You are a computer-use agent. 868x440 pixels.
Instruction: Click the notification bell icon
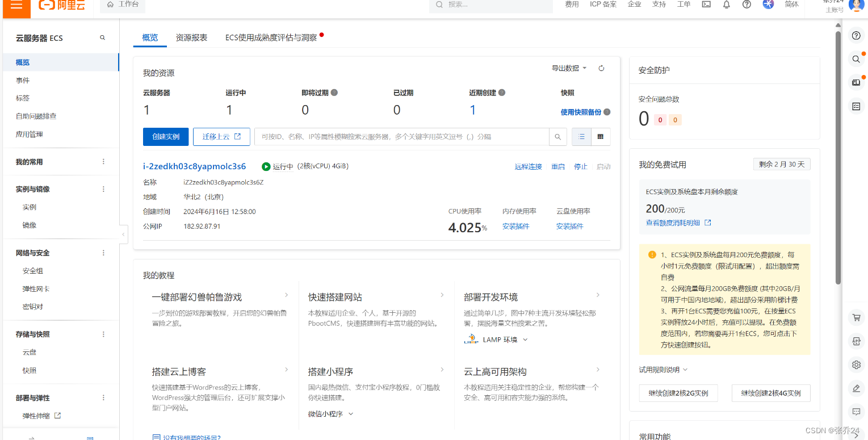(726, 5)
